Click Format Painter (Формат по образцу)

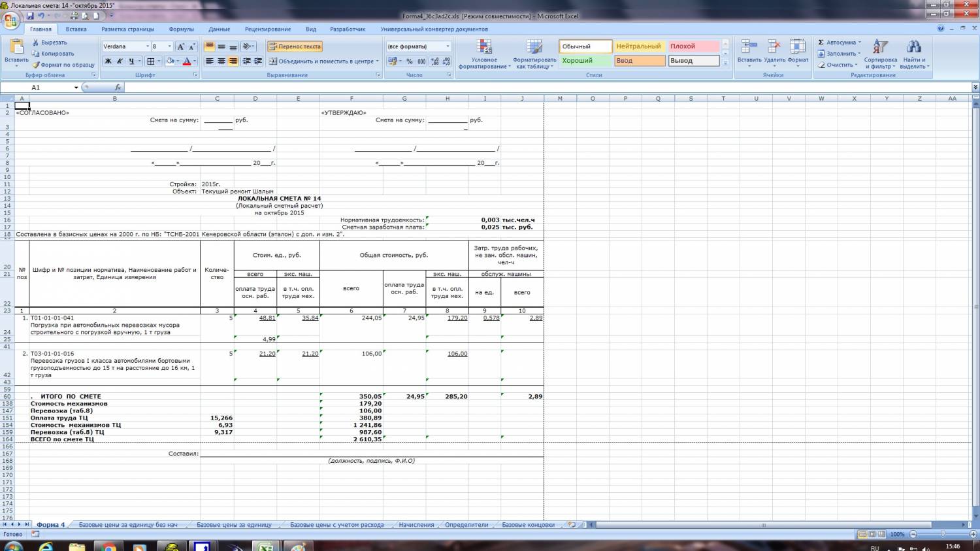point(63,65)
